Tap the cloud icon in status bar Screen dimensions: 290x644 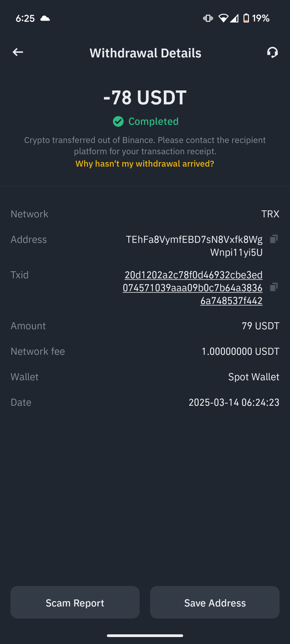coord(45,18)
